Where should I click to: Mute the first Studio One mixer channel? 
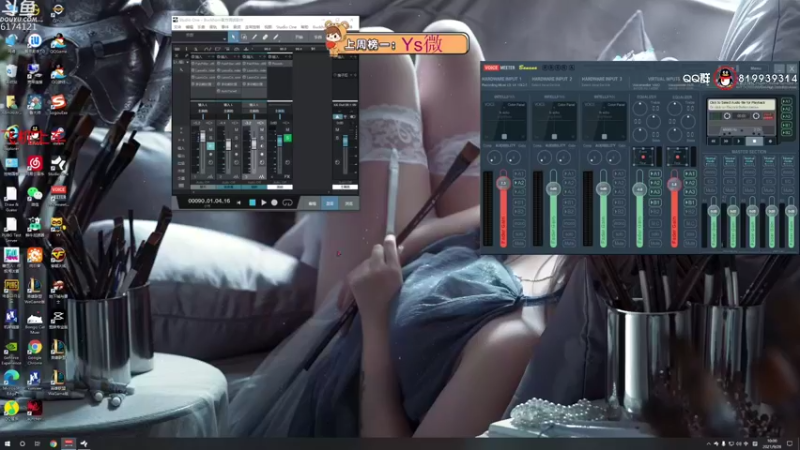coord(211,130)
